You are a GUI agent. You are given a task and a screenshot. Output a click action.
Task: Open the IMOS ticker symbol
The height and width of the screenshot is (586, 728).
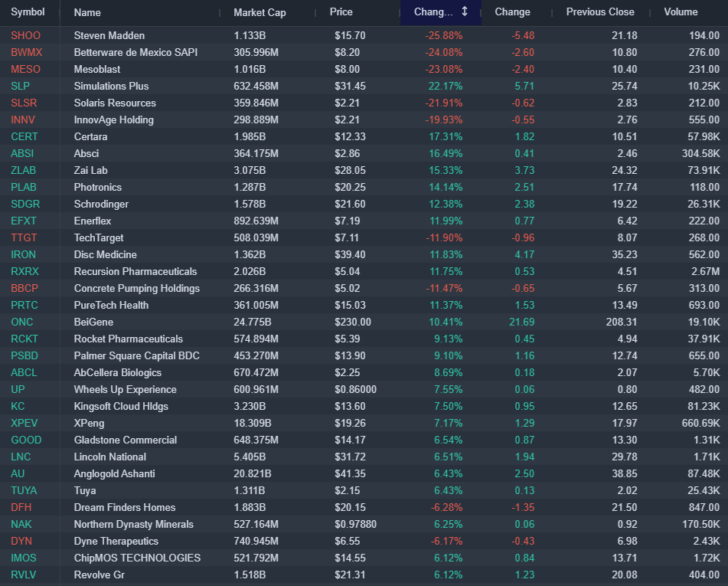[x=23, y=558]
